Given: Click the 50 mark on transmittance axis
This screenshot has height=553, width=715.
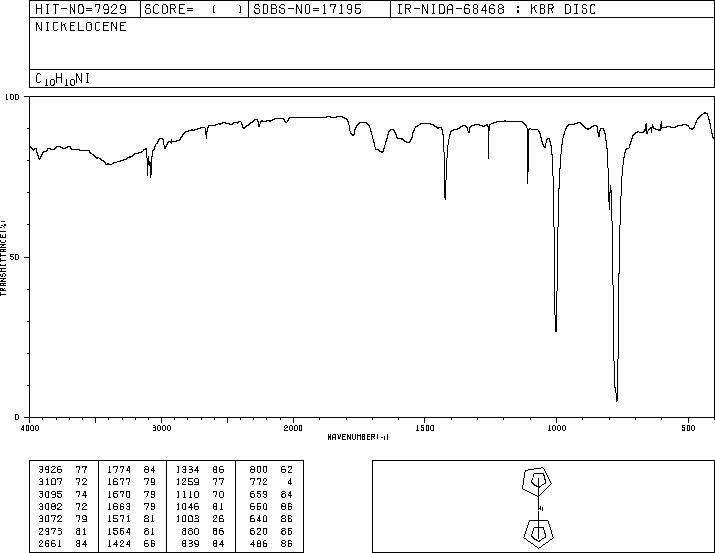Looking at the screenshot, I should tap(15, 258).
